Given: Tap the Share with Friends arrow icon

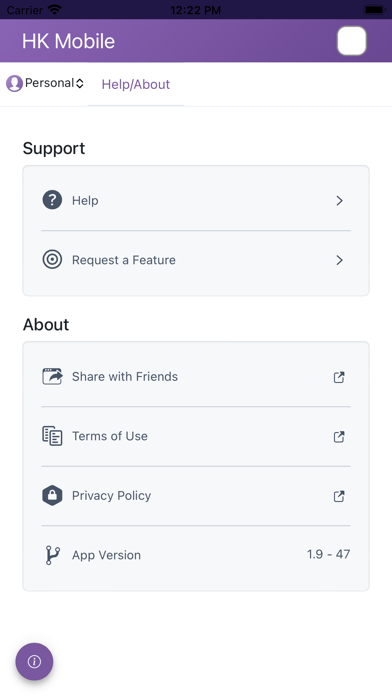Looking at the screenshot, I should [x=52, y=376].
